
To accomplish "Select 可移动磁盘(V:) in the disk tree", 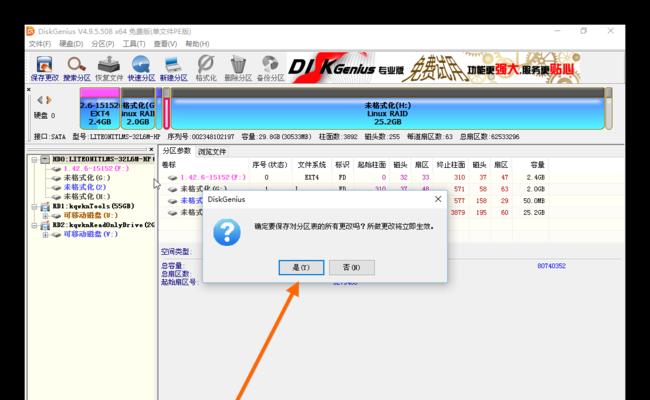I will pyautogui.click(x=91, y=234).
